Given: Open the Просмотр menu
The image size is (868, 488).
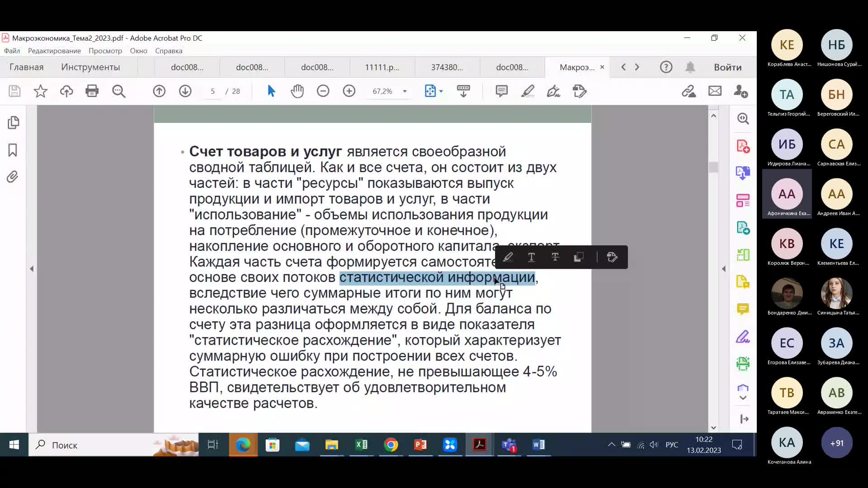Looking at the screenshot, I should tap(105, 51).
